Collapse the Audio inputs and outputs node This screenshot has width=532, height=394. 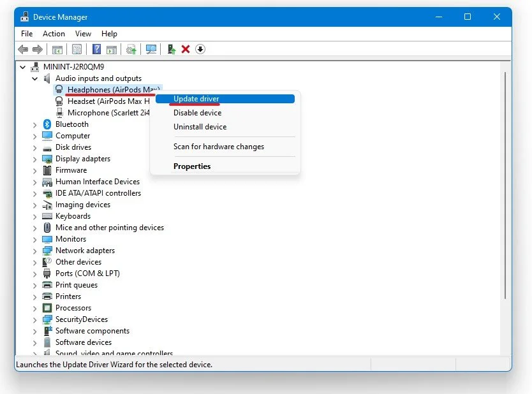35,78
